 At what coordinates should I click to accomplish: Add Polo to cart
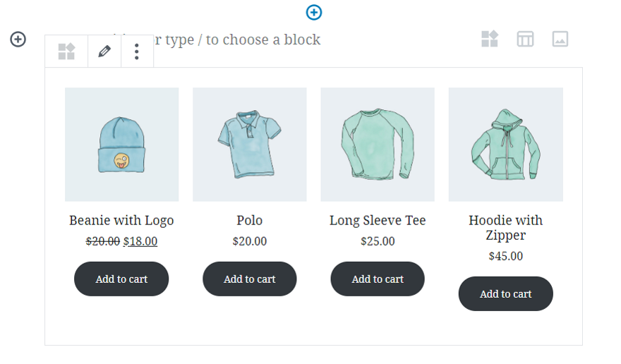pyautogui.click(x=250, y=279)
